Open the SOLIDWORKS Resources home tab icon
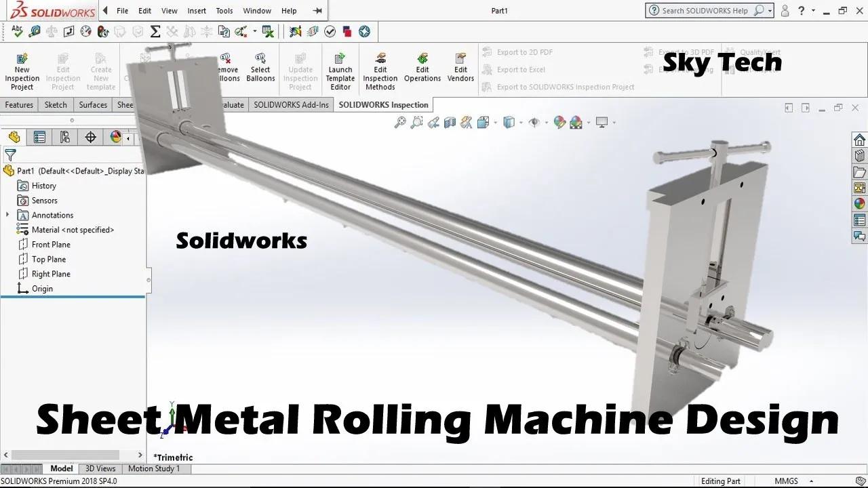 point(859,140)
